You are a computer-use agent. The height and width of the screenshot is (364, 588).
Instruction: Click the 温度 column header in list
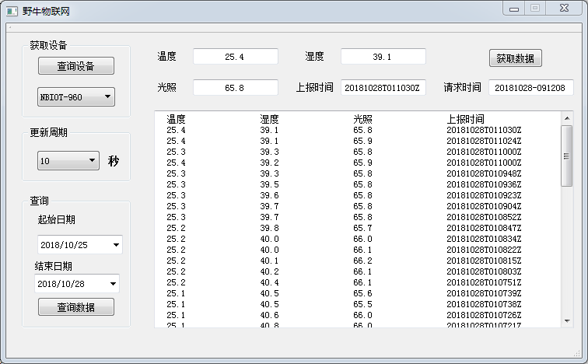(176, 119)
